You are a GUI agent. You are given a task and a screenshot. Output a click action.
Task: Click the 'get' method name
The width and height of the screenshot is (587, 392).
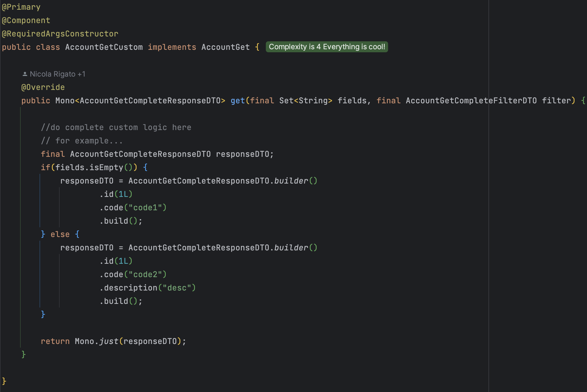tap(238, 101)
